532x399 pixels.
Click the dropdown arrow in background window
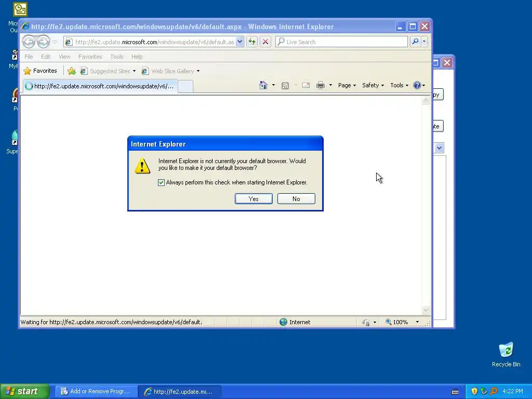tap(440, 148)
